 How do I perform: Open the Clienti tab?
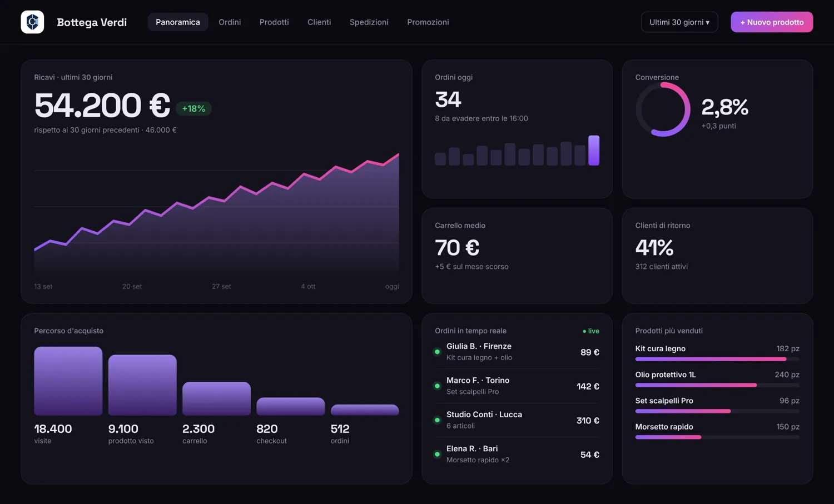[319, 22]
